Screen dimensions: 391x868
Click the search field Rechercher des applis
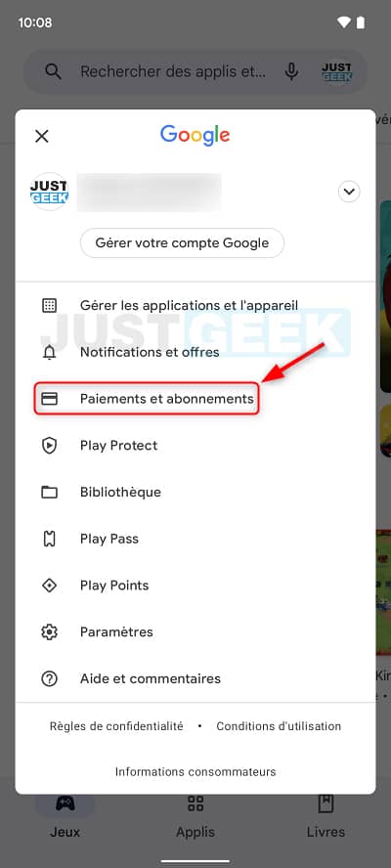173,71
